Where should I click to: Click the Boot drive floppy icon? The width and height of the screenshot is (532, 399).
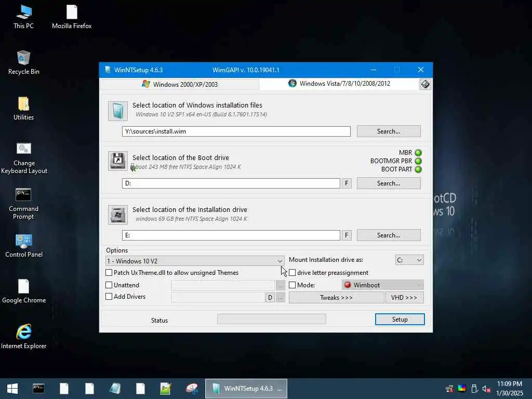tap(118, 161)
